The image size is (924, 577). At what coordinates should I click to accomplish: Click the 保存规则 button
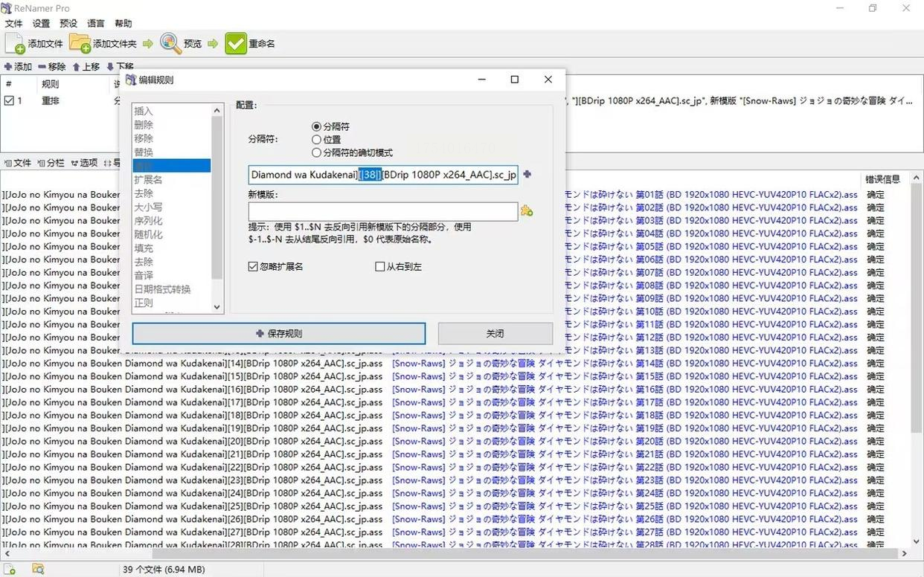(x=279, y=334)
